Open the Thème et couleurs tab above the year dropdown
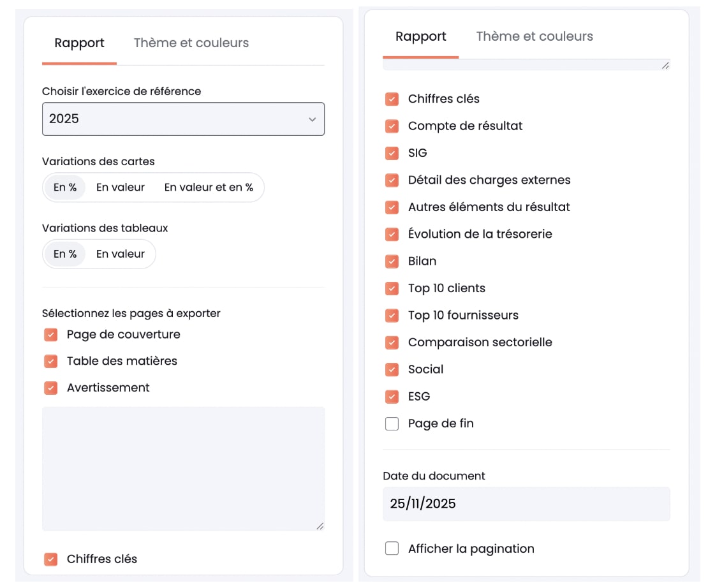The width and height of the screenshot is (708, 588). click(x=191, y=43)
